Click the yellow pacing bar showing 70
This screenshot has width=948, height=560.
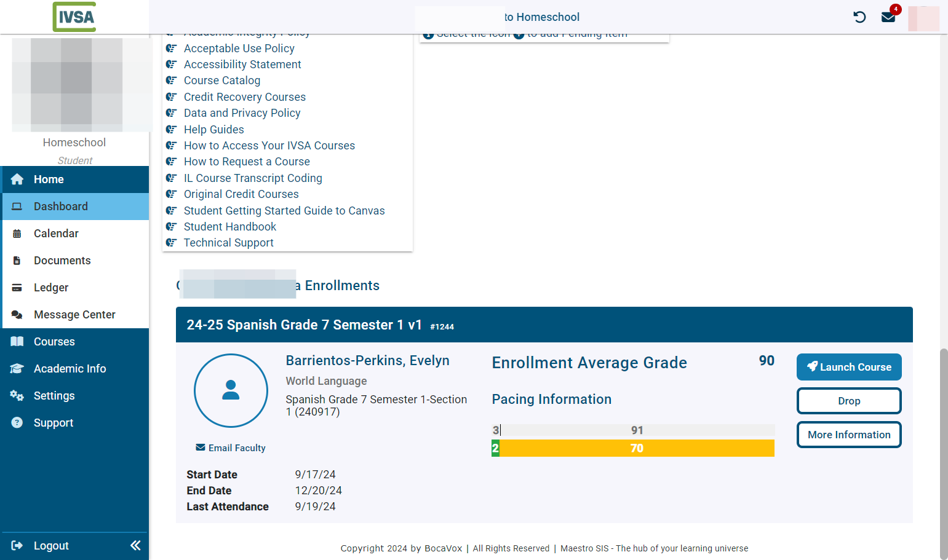coord(637,448)
